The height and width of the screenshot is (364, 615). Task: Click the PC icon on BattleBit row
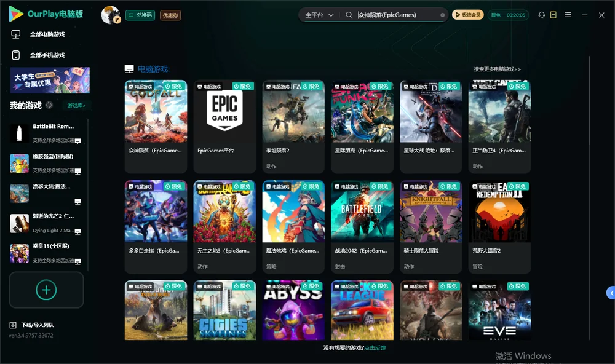coord(77,141)
